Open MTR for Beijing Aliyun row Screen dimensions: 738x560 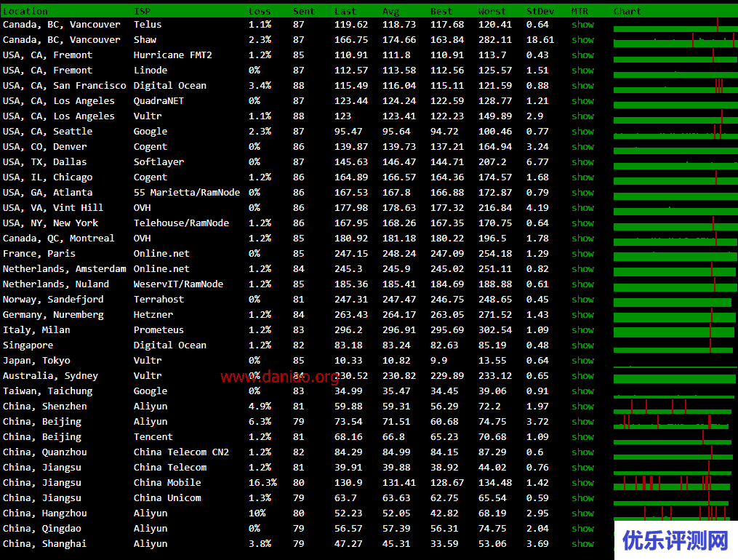582,422
